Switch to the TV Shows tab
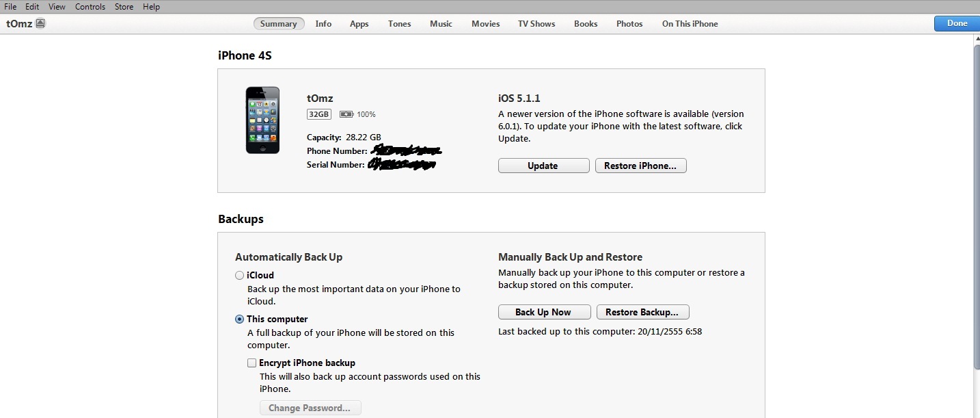This screenshot has height=418, width=980. [536, 24]
